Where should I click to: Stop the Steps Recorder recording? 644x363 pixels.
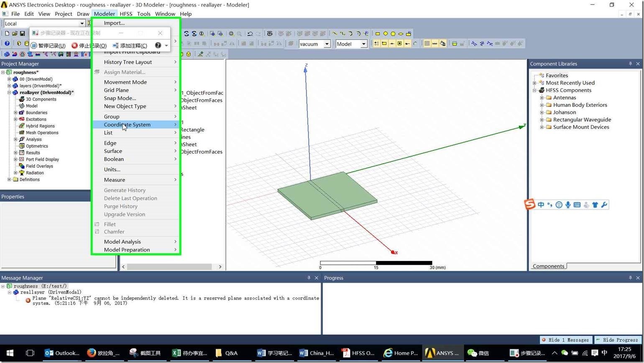pos(89,45)
